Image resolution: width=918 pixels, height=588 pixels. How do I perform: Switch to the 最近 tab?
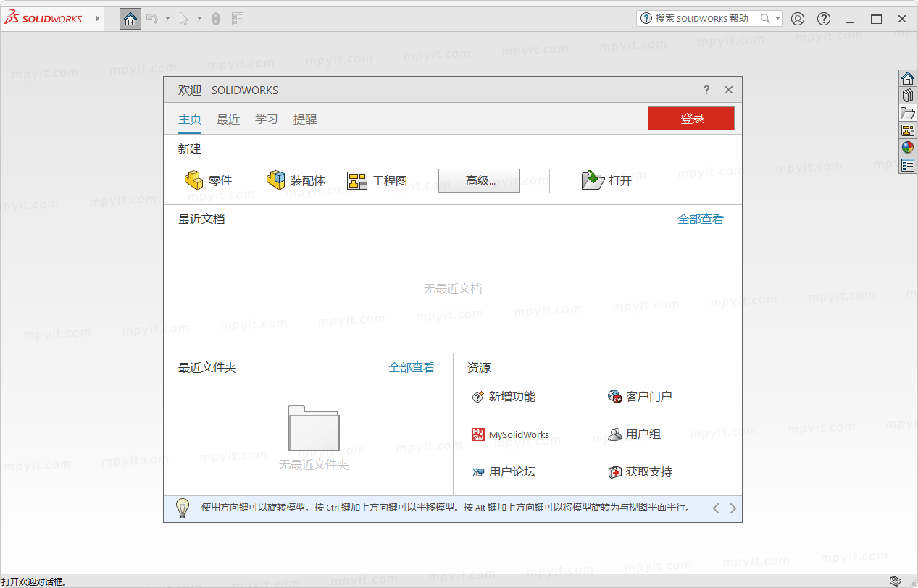228,119
